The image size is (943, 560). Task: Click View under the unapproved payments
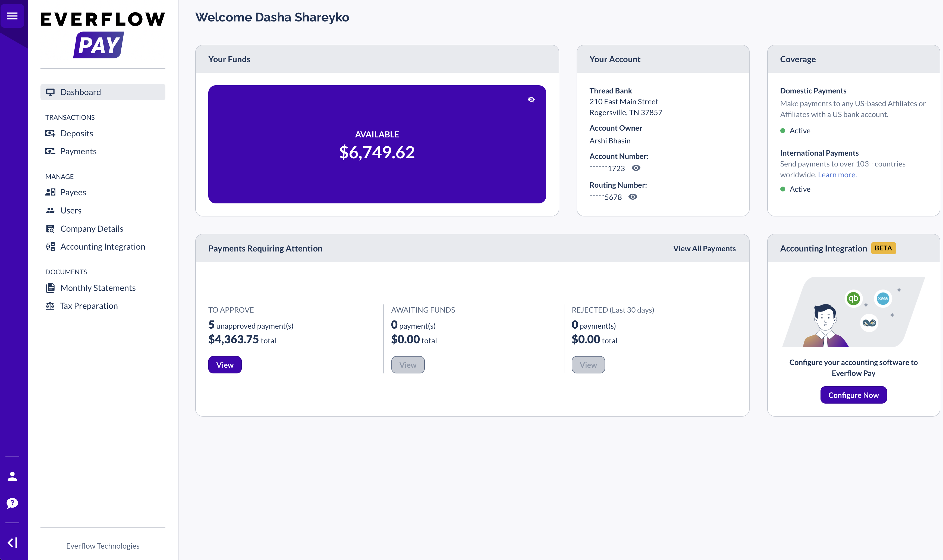click(x=225, y=364)
